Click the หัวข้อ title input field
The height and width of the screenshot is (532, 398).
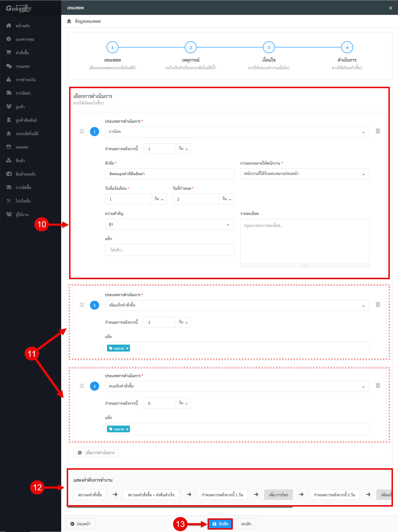pyautogui.click(x=169, y=174)
